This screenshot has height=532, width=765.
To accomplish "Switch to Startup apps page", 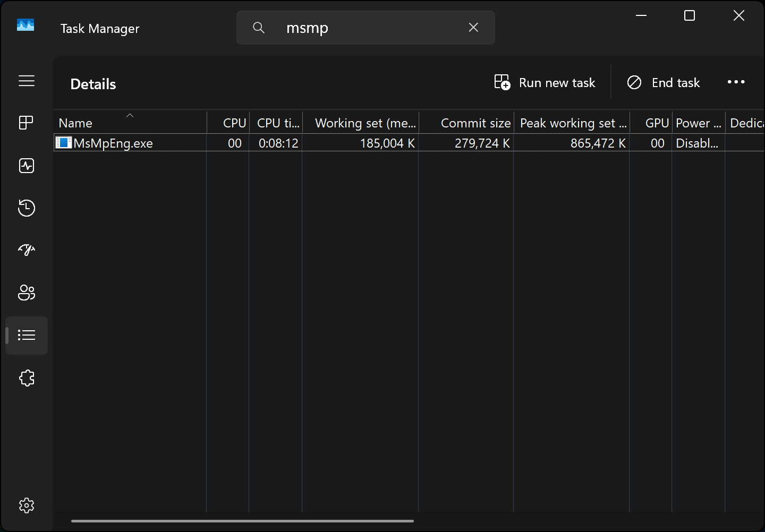I will [x=27, y=250].
